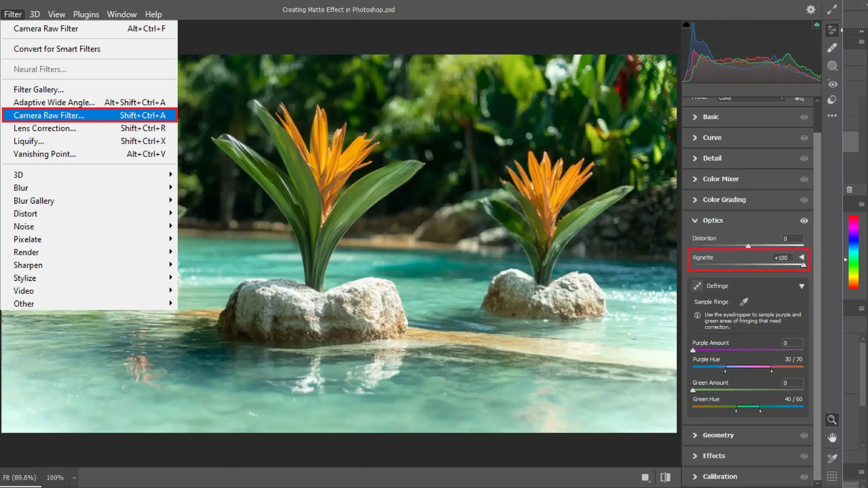Screen dimensions: 868x488
Task: Toggle Curve panel visibility eye
Action: coord(804,138)
